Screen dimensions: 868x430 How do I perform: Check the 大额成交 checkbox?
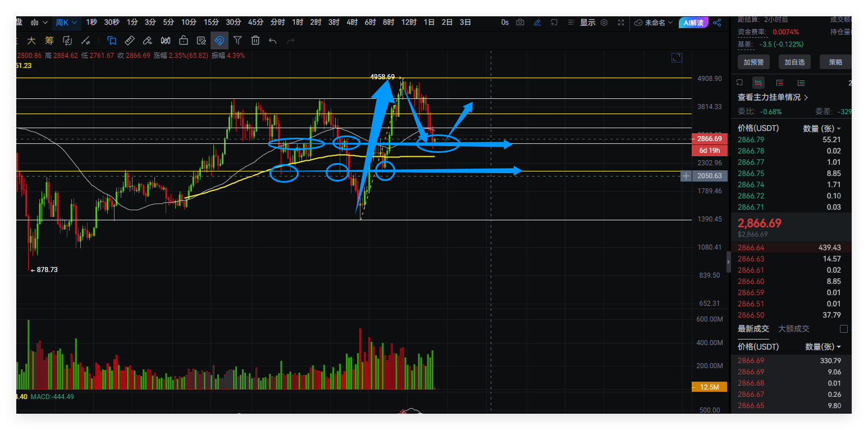point(843,329)
